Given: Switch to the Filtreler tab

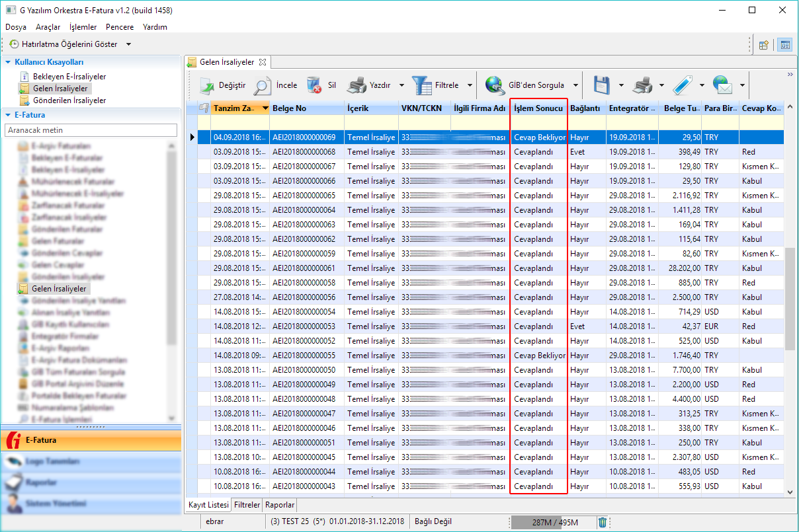Looking at the screenshot, I should [247, 505].
